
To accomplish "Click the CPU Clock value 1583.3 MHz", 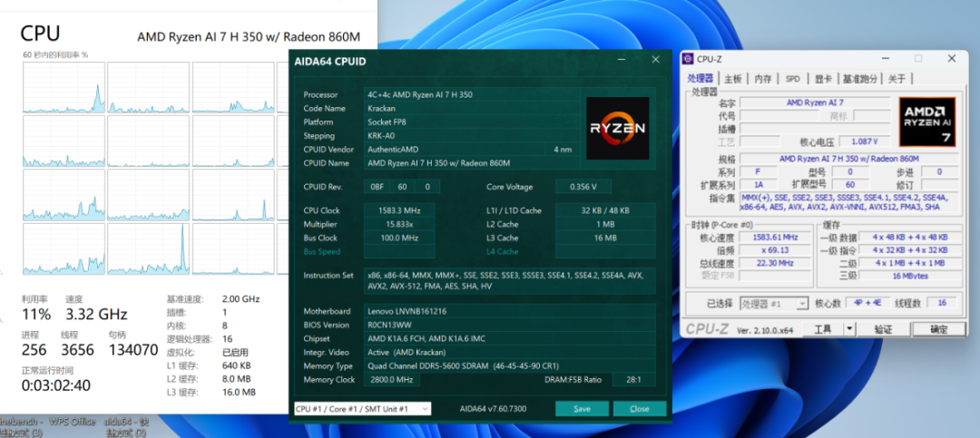I will (x=399, y=210).
